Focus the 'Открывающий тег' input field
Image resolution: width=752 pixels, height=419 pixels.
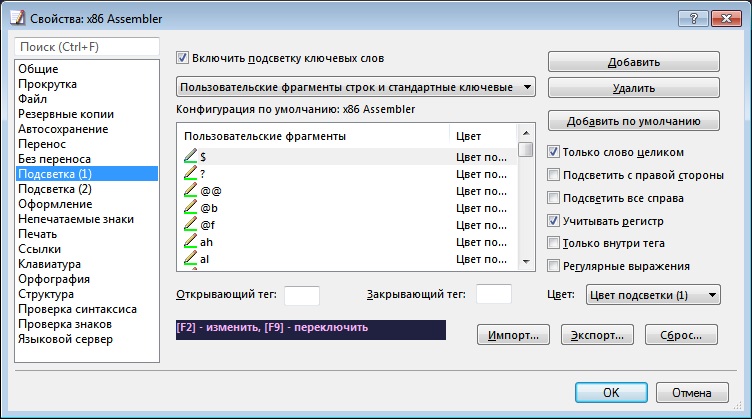(x=302, y=295)
